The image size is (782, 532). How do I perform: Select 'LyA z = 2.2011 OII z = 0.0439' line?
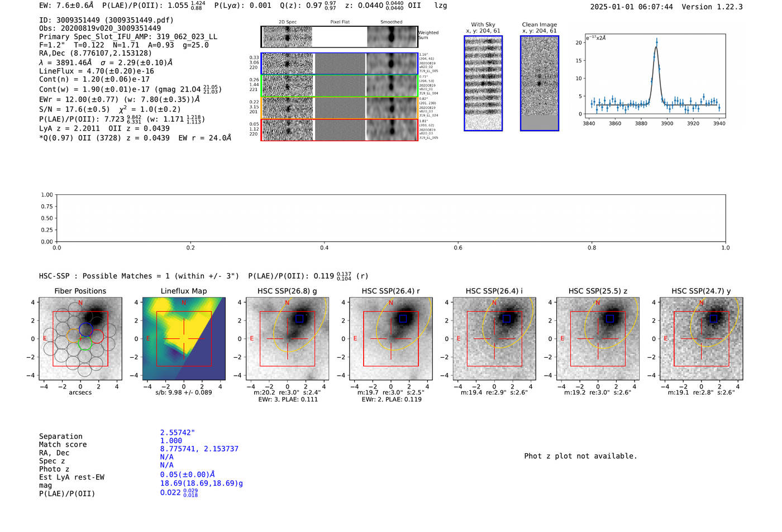pos(104,128)
